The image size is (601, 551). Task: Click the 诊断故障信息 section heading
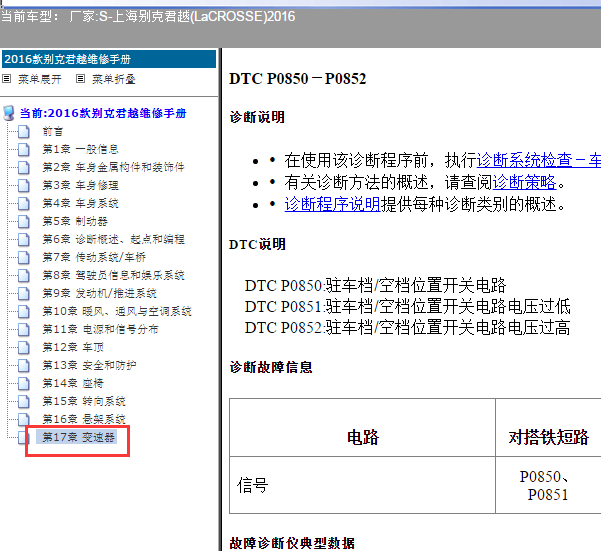(x=271, y=367)
